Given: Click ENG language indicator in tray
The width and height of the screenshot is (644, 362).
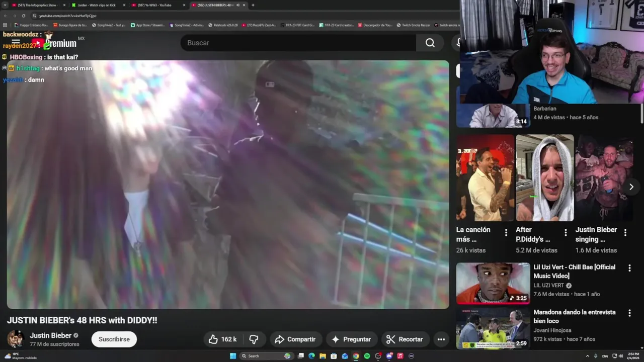Looking at the screenshot, I should [x=605, y=356].
